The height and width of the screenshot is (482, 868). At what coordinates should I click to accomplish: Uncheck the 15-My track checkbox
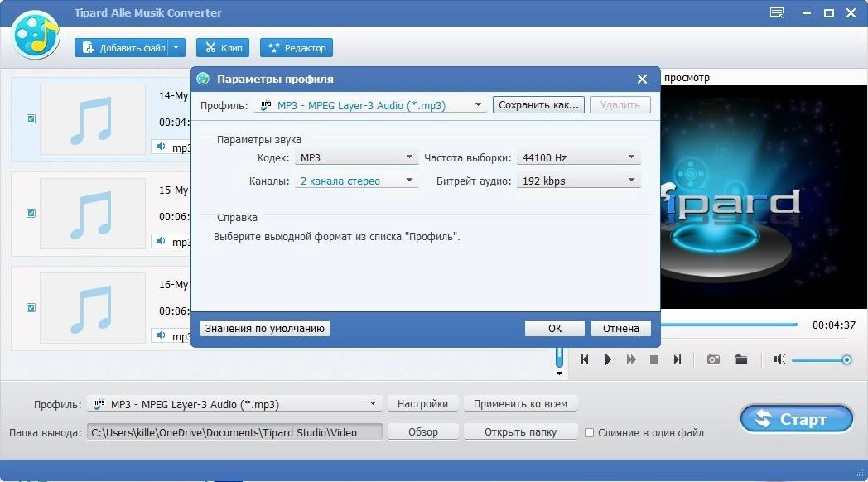[31, 213]
